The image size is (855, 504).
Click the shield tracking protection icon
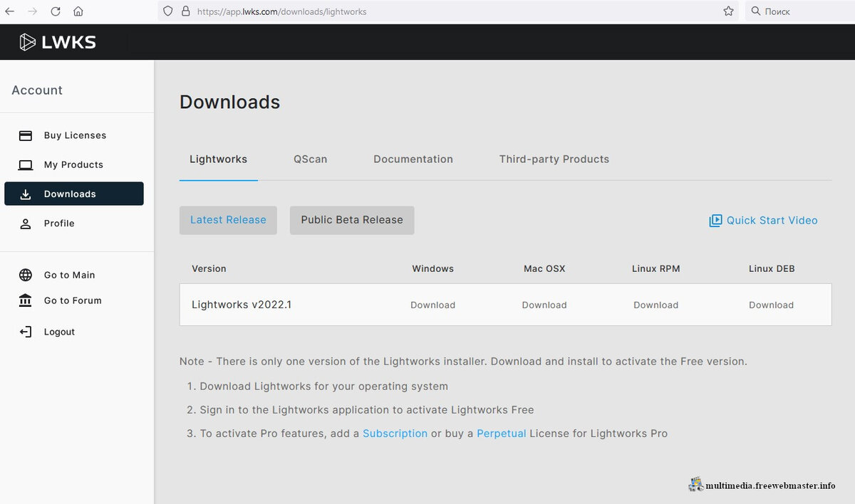[168, 11]
